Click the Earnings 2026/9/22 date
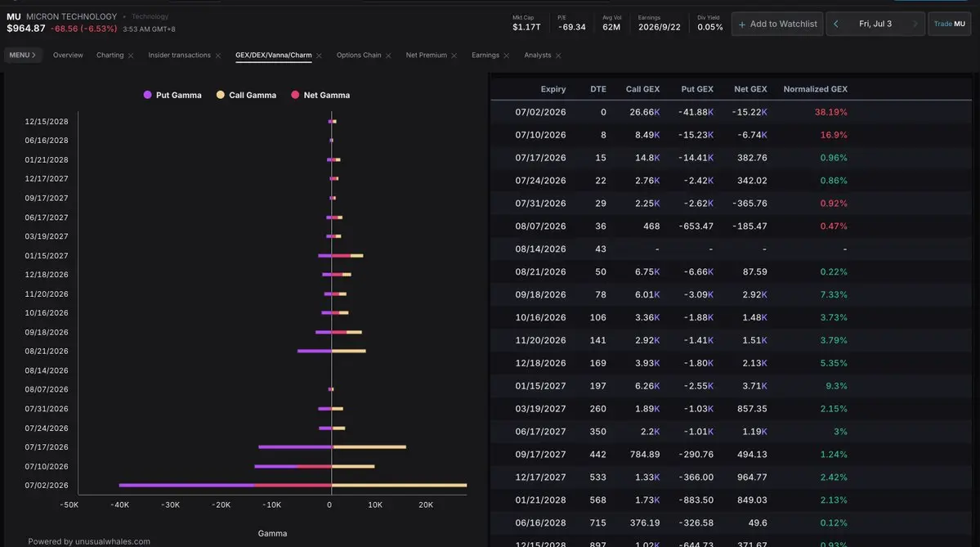Screen dimensions: 980x547 659,27
